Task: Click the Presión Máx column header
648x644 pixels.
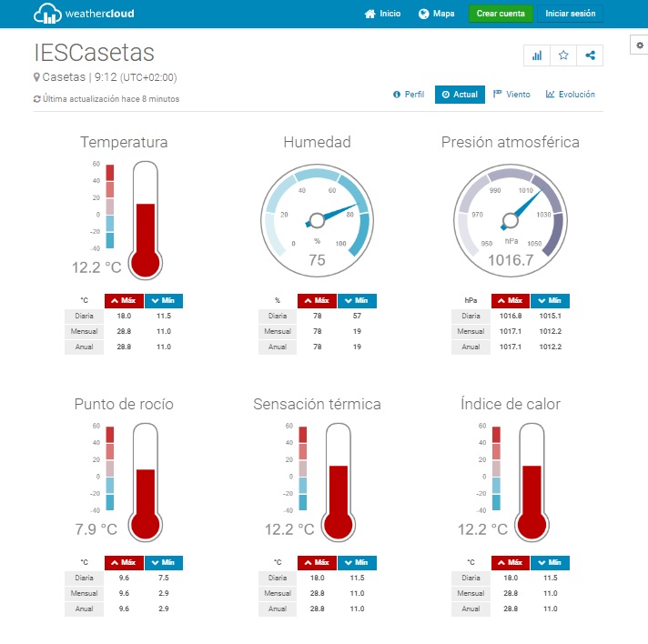Action: [x=511, y=300]
